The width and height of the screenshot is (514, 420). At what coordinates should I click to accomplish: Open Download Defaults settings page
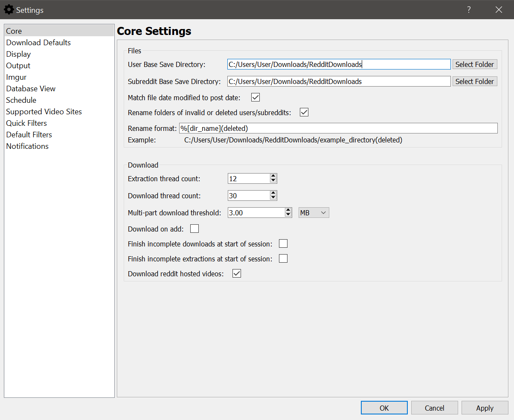pyautogui.click(x=38, y=43)
